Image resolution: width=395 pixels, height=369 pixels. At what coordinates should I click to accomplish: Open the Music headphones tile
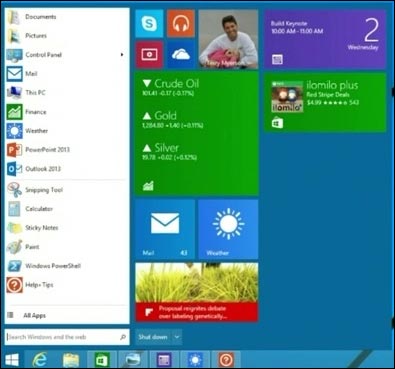point(181,23)
